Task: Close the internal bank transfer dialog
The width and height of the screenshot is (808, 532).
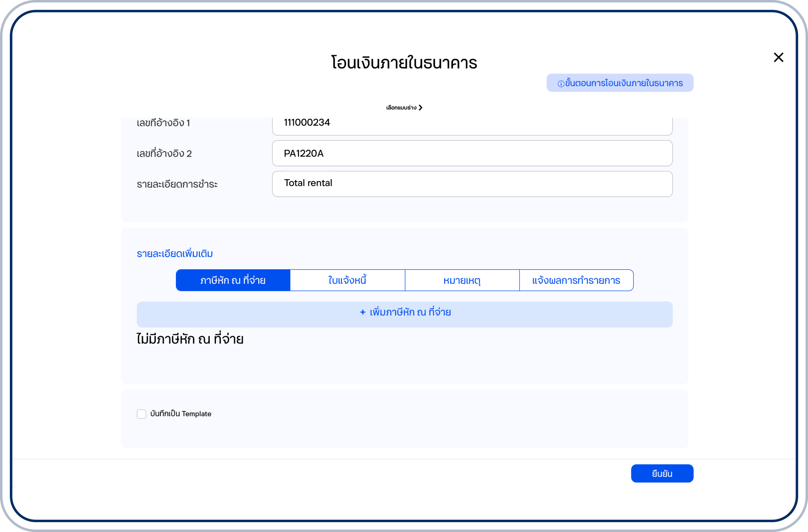Action: [x=778, y=58]
